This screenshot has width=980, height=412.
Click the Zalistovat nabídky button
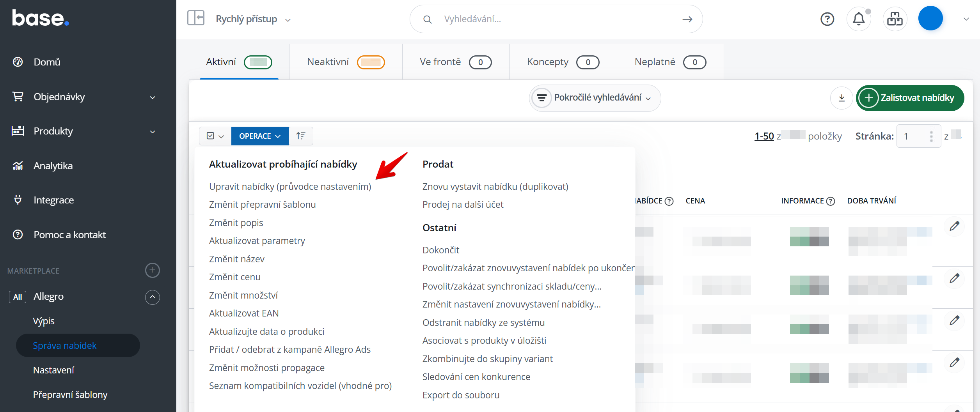(910, 98)
